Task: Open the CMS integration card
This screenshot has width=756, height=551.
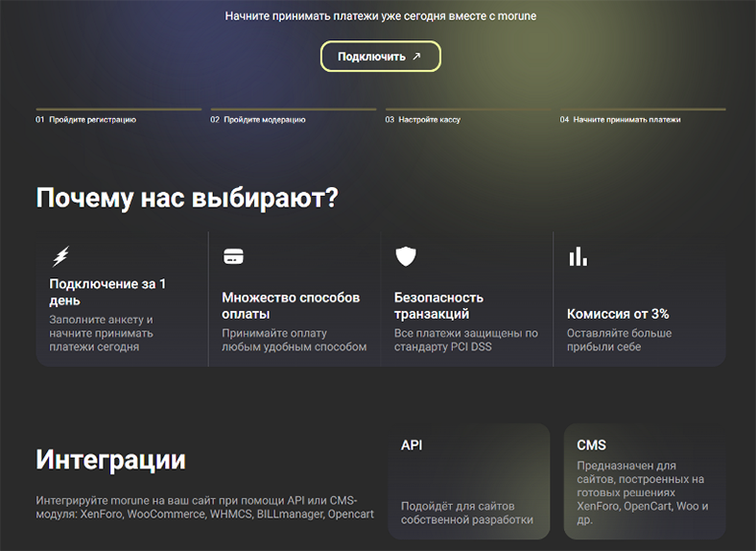Action: point(645,481)
